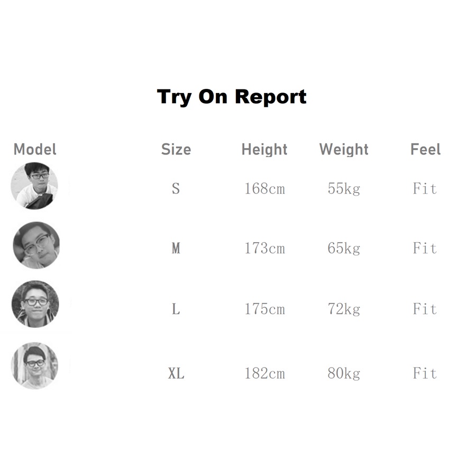Select the XL size value
This screenshot has height=476, width=476.
point(176,374)
